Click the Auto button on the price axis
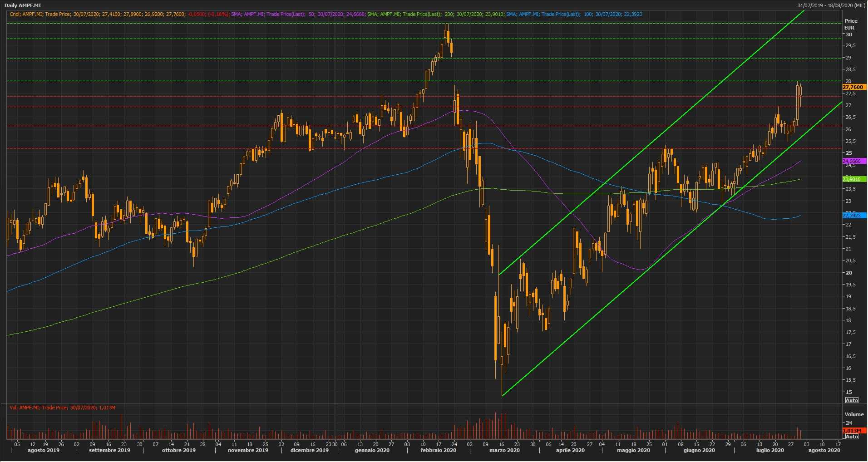The height and width of the screenshot is (462, 868). tap(852, 400)
